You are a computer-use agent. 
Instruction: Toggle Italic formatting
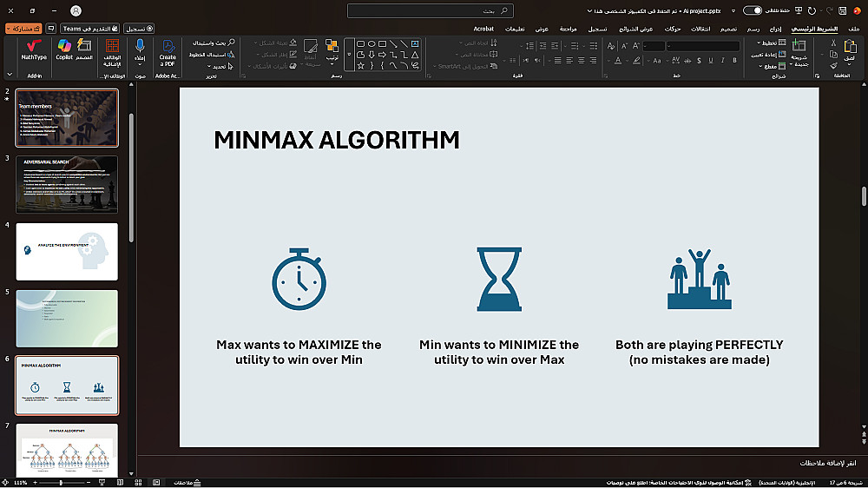(x=722, y=61)
